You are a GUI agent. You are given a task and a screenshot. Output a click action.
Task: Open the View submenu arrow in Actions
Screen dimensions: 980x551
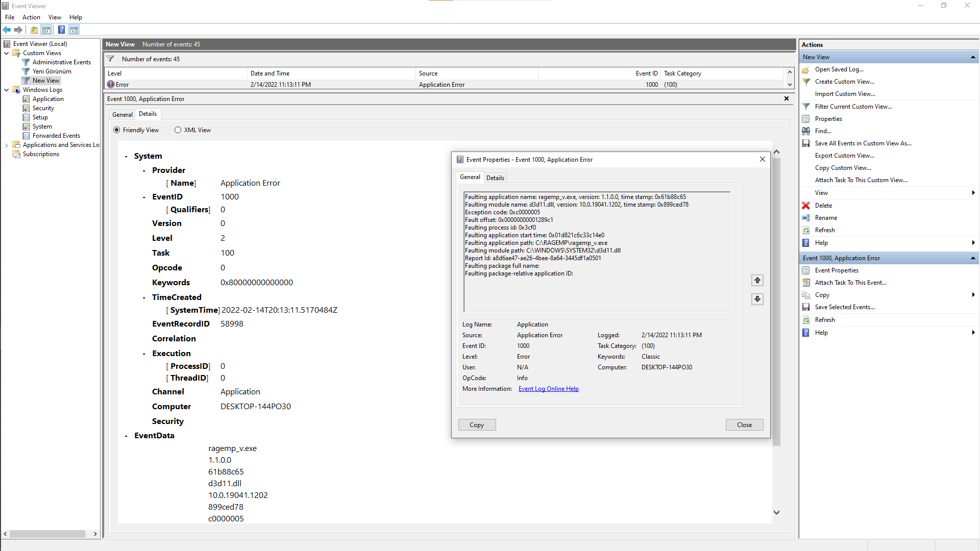pos(973,193)
